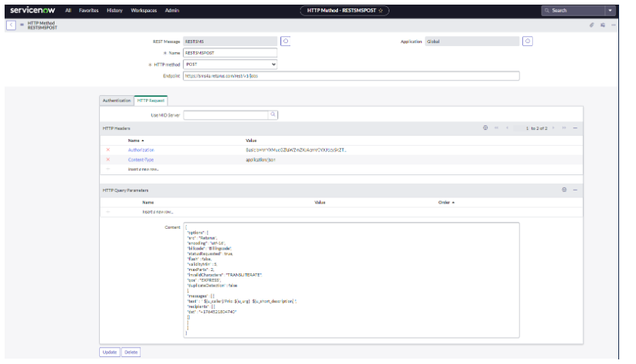
Task: Click the Delete button
Action: point(130,352)
